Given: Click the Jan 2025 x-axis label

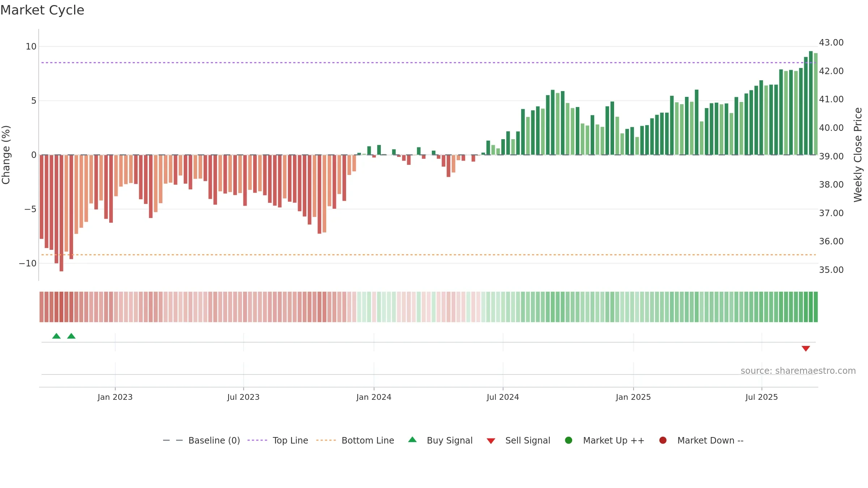Looking at the screenshot, I should 633,397.
